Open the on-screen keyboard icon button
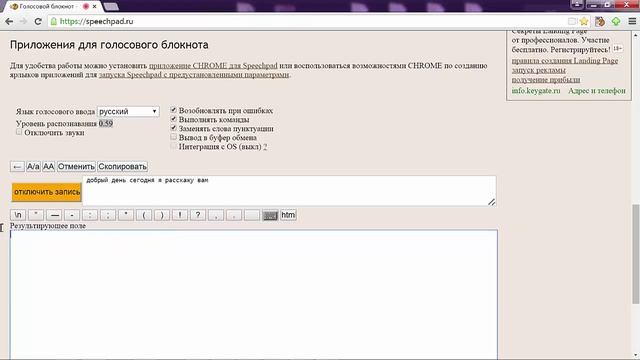This screenshot has width=640, height=360. coord(270,215)
